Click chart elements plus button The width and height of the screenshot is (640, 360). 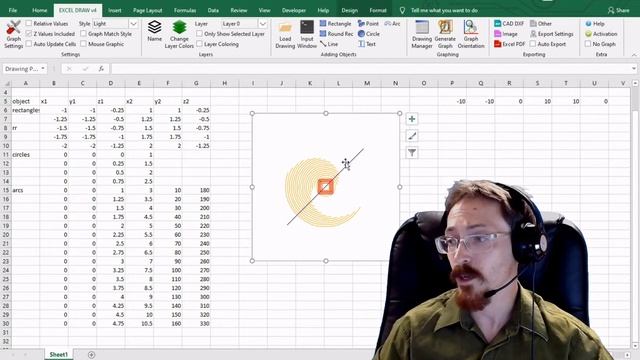click(412, 119)
